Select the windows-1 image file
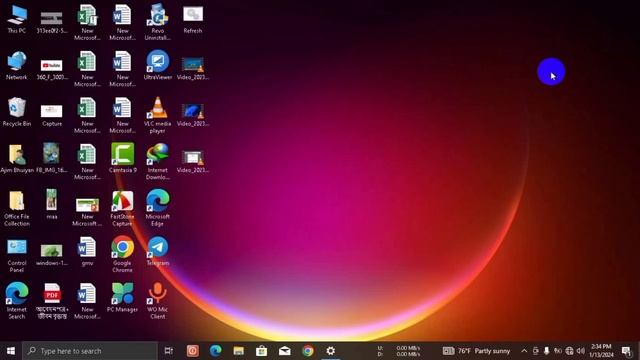 tap(52, 255)
